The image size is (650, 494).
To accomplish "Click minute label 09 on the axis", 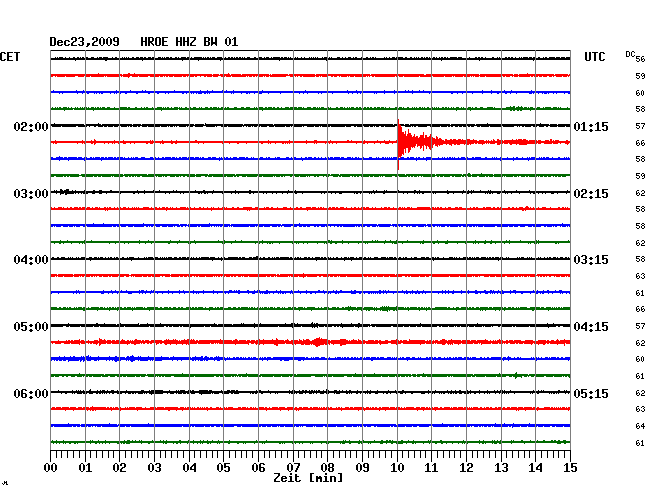I will pyautogui.click(x=362, y=468).
